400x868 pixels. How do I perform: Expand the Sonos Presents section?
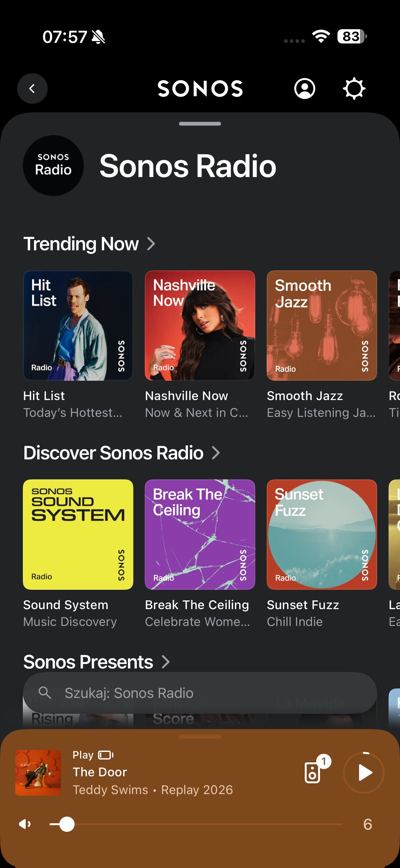tap(166, 662)
